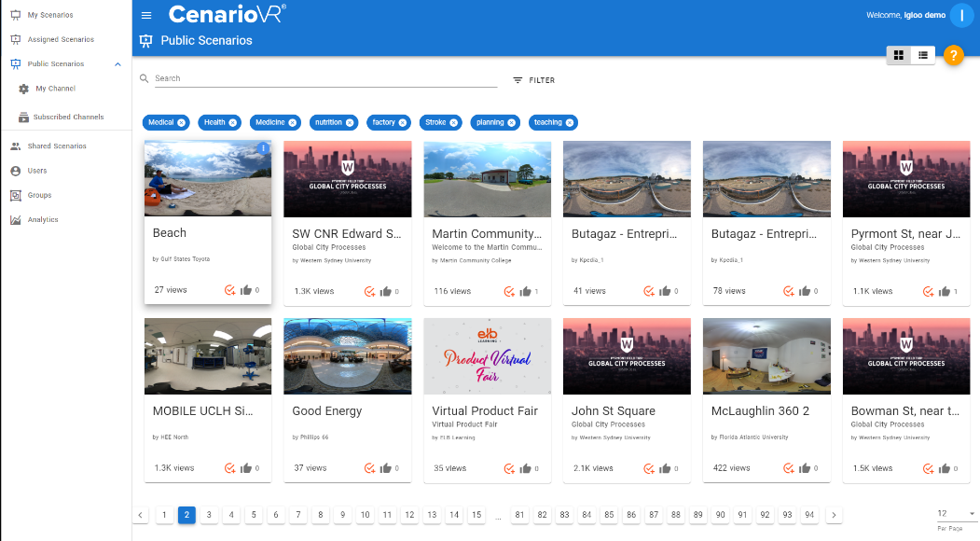Go to page 3 in pagination
Screen dimensions: 980x541
[209, 515]
